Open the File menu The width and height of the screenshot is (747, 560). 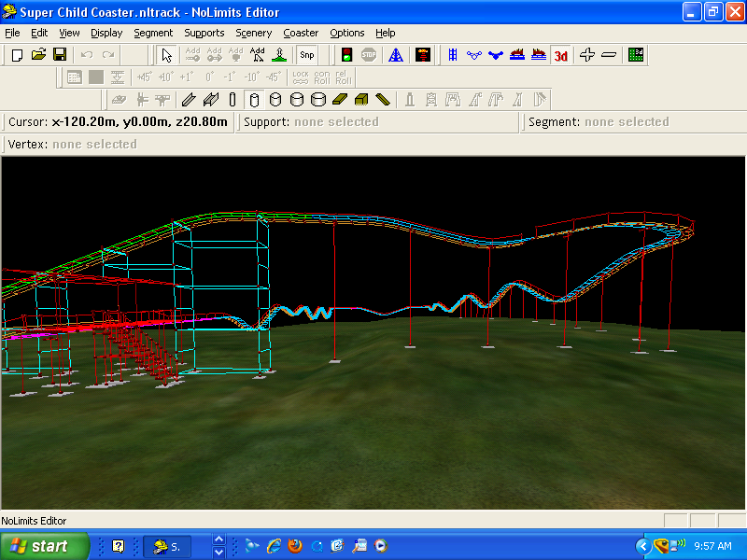click(12, 33)
